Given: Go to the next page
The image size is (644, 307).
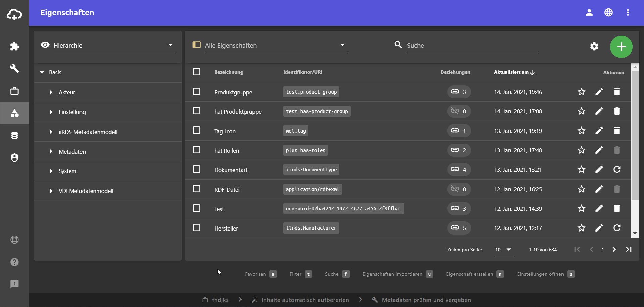Looking at the screenshot, I should click(614, 249).
